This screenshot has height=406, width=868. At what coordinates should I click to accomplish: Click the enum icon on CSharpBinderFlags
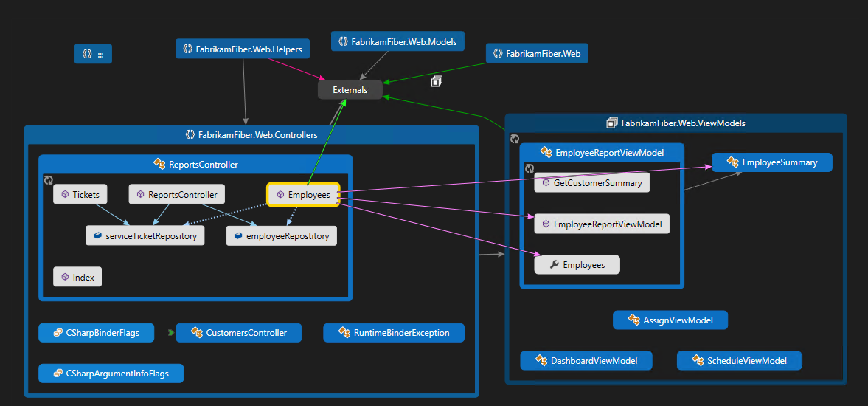57,333
